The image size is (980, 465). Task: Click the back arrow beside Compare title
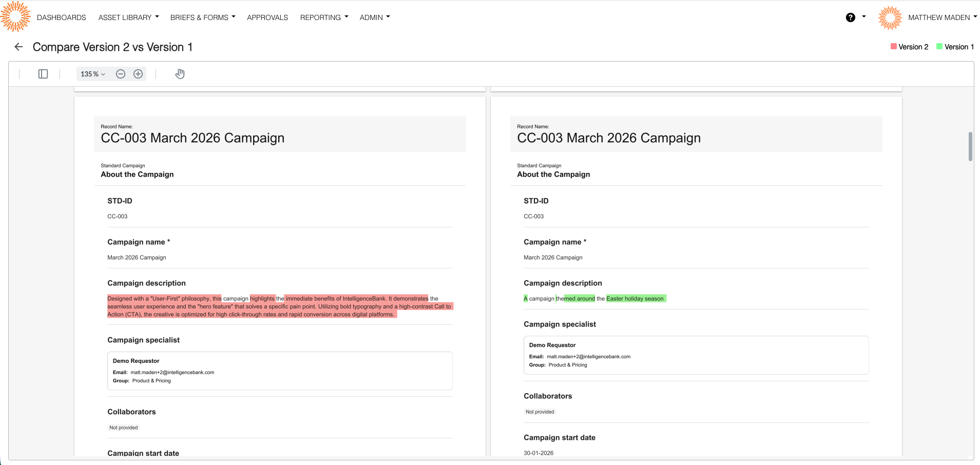tap(18, 47)
